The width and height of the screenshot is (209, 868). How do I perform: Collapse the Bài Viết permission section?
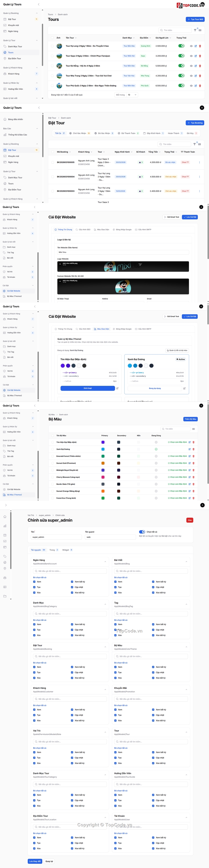(187, 562)
